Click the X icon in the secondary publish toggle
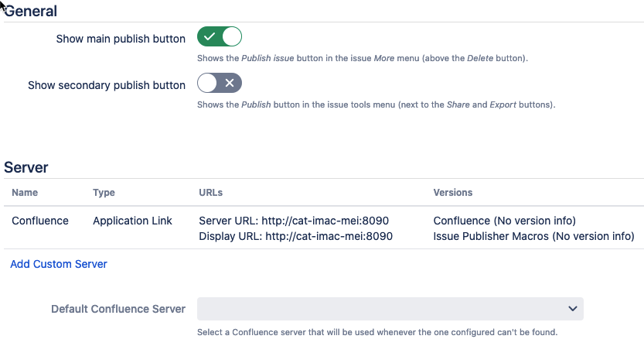This screenshot has width=644, height=346. coord(230,84)
